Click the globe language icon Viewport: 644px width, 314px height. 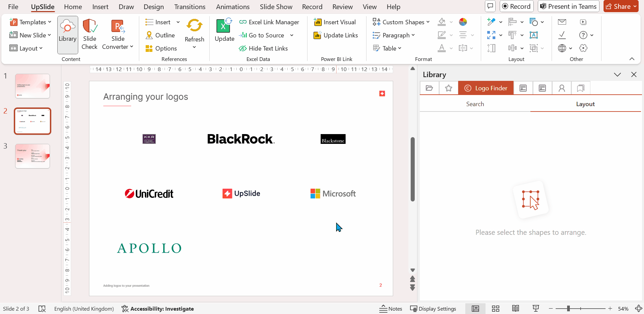click(562, 48)
